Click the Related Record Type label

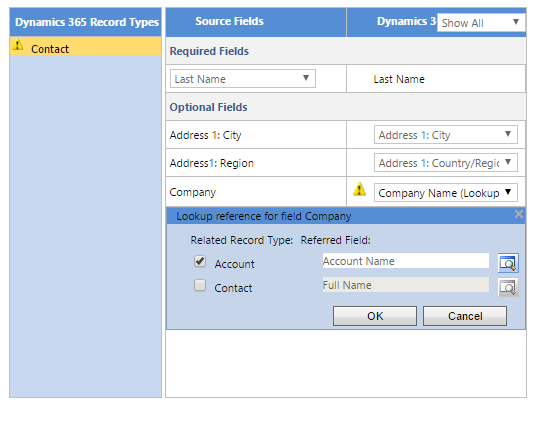(x=241, y=240)
